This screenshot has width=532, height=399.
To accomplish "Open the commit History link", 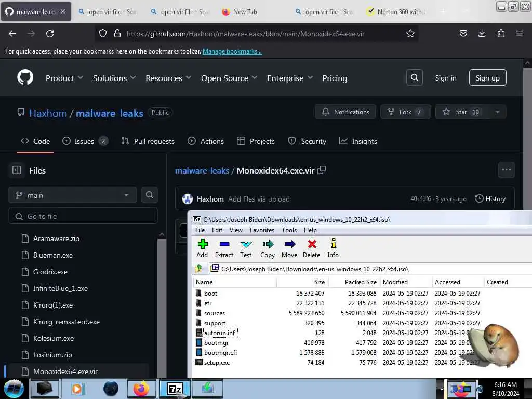I will (490, 199).
